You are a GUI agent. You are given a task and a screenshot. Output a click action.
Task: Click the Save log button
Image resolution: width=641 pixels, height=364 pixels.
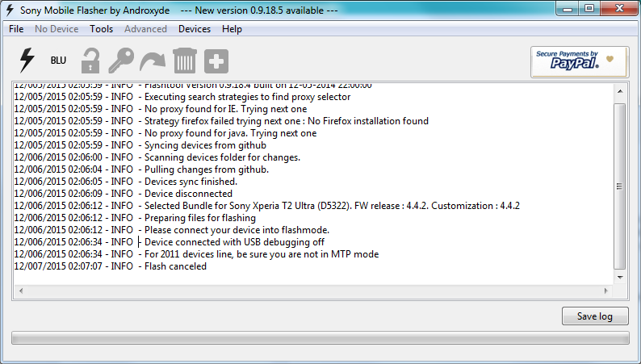pos(595,316)
